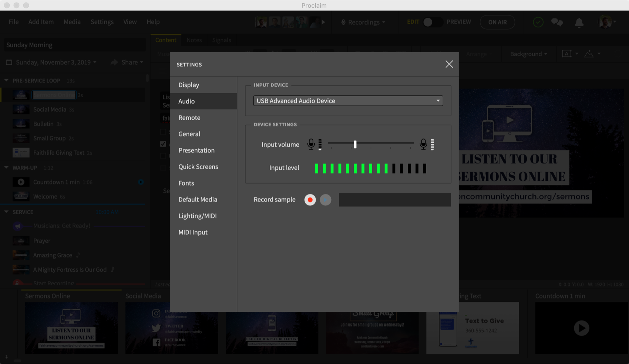The height and width of the screenshot is (364, 629).
Task: Open the Background dropdown
Action: click(x=528, y=54)
